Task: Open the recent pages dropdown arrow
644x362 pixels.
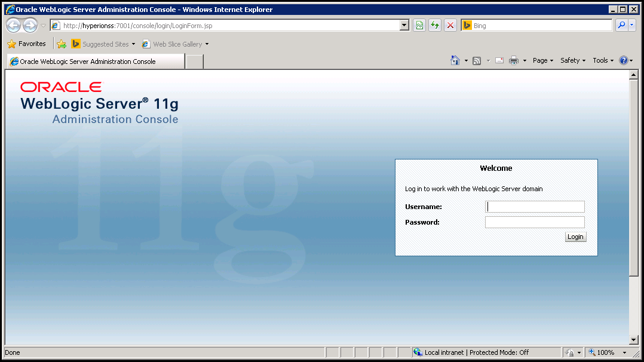Action: [43, 26]
